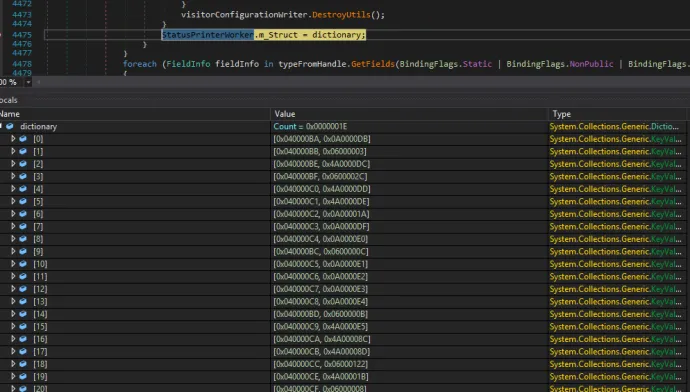690x392 pixels.
Task: Expand dictionary entry [18]
Action: (13, 364)
